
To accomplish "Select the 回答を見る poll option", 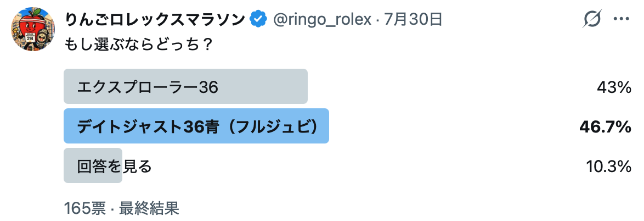I will click(x=114, y=166).
